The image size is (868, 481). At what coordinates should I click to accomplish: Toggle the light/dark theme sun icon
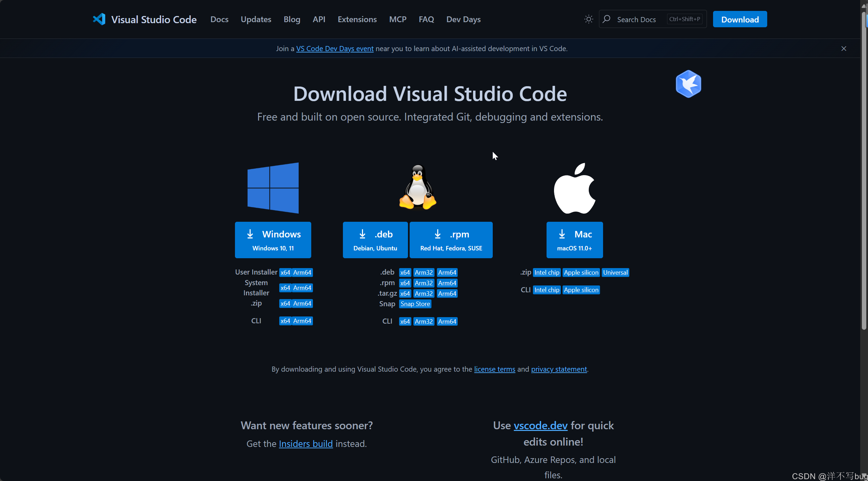588,19
